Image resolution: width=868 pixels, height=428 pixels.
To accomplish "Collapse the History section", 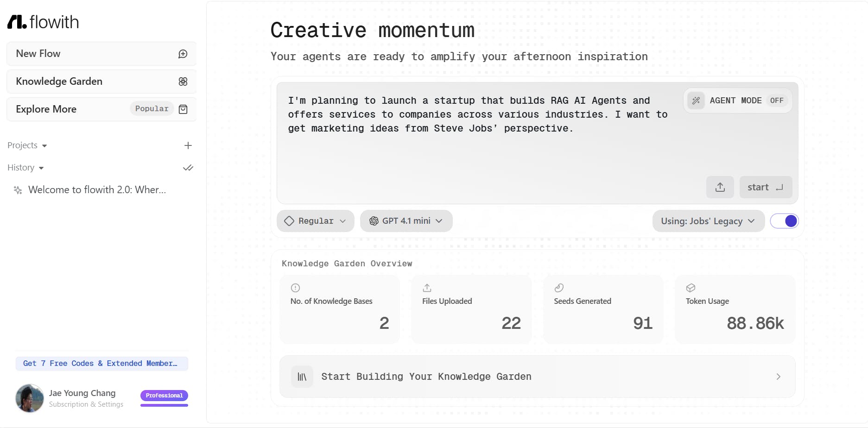I will coord(25,168).
